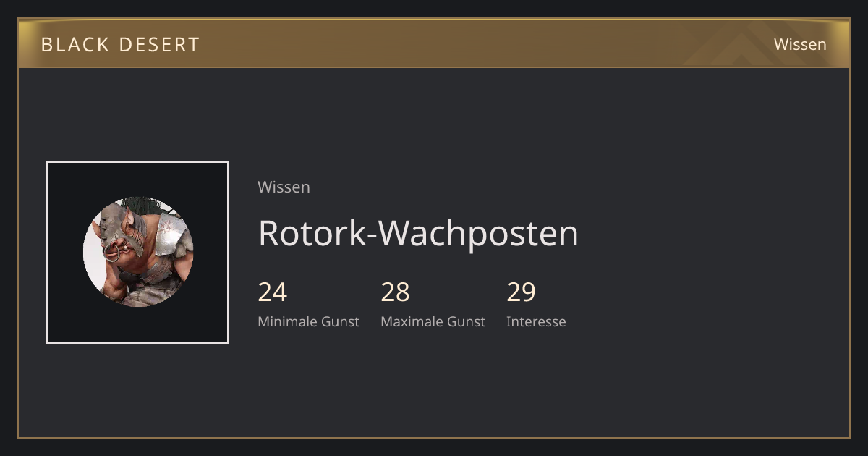Click the orc's nose ring in the portrait

coord(114,253)
